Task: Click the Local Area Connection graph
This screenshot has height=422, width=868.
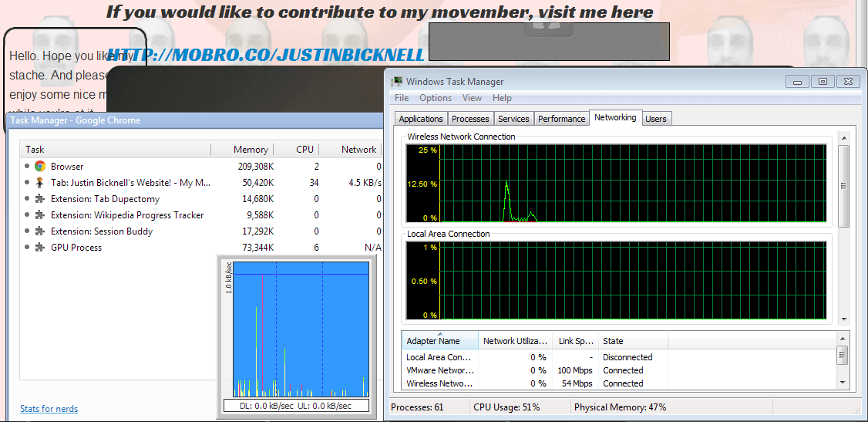Action: [x=616, y=281]
